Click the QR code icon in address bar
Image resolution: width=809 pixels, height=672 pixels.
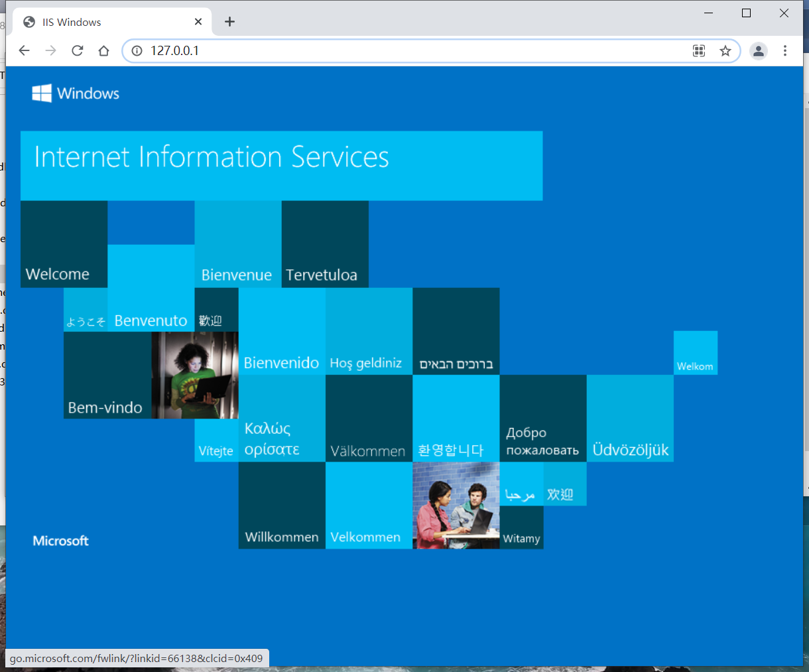pyautogui.click(x=699, y=50)
